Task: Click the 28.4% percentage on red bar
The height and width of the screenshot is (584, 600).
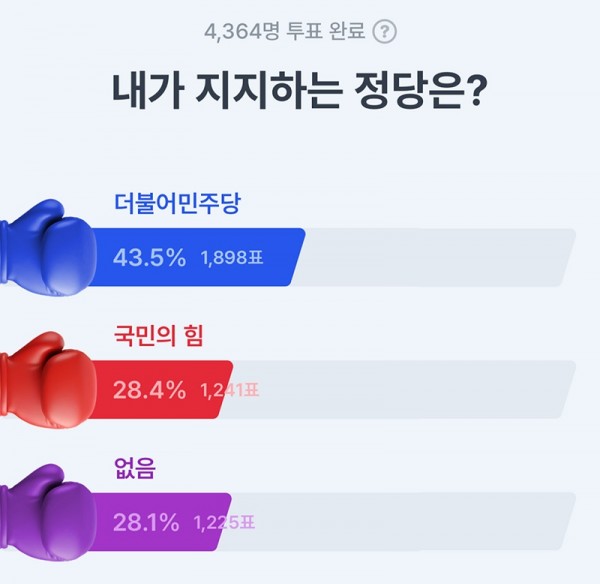Action: [149, 390]
